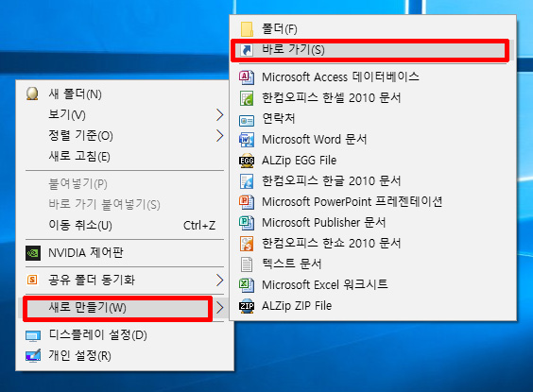
Task: Create a new 연락처 item
Action: point(373,119)
